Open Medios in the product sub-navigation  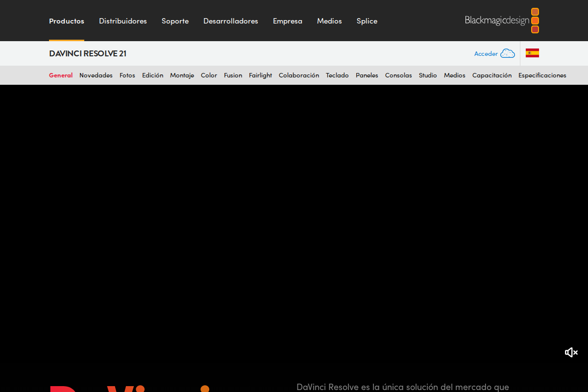tap(455, 75)
